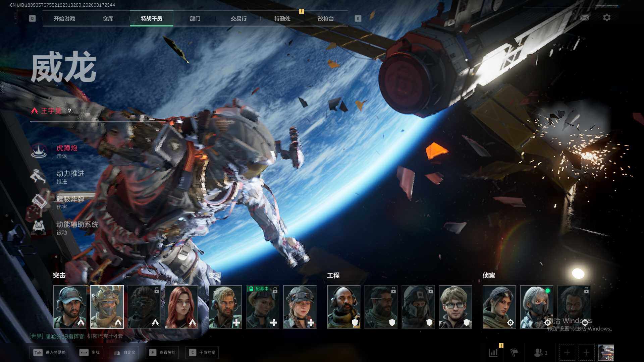Click the flag icon in bottom bar
644x362 pixels.
(514, 353)
